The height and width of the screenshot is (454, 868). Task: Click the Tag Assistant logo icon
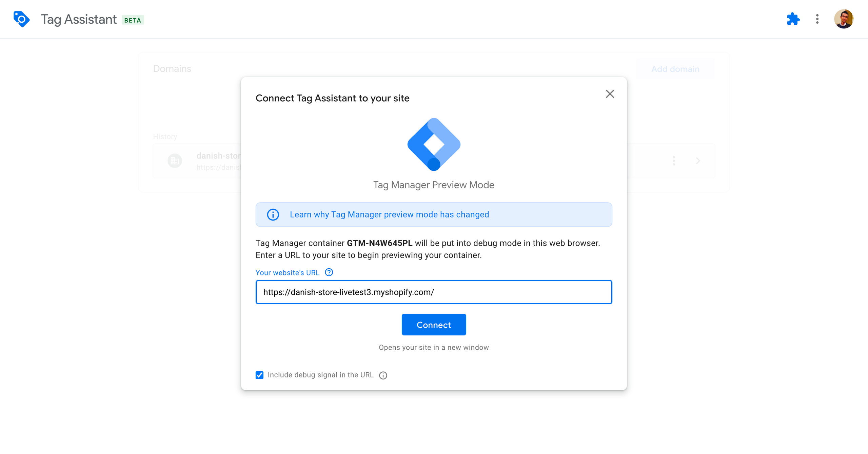(21, 19)
